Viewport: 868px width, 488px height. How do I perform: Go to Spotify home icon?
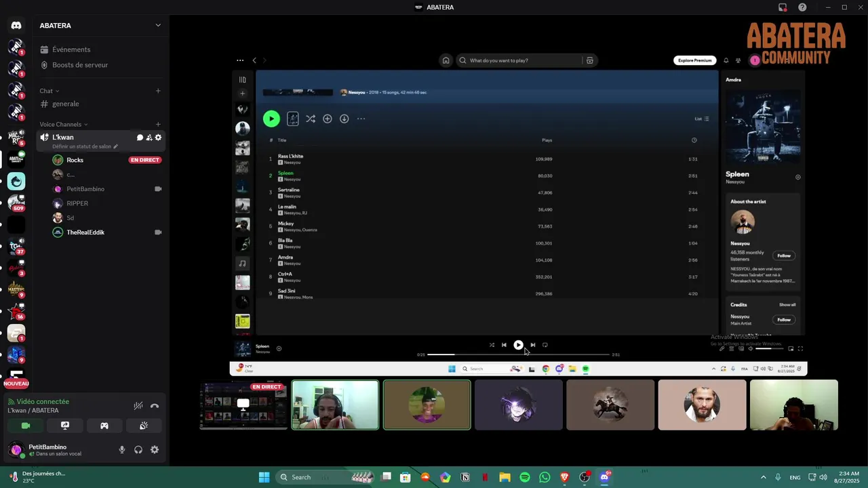(x=446, y=60)
